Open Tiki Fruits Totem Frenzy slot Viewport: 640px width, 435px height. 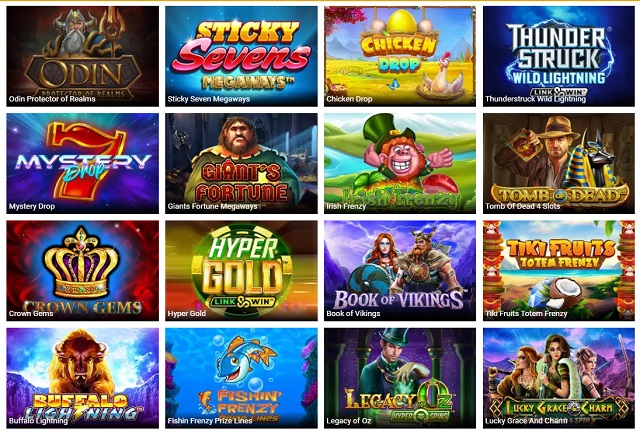click(x=559, y=271)
